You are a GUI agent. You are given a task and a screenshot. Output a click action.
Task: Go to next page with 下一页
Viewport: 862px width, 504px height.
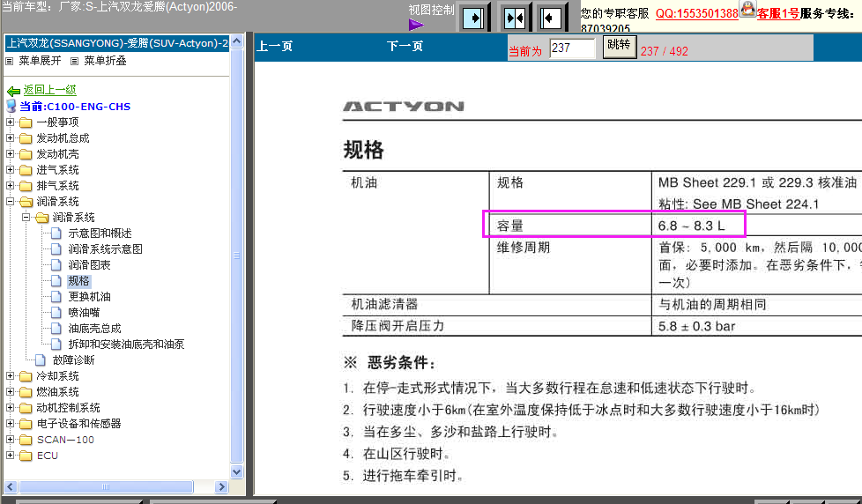tap(405, 46)
